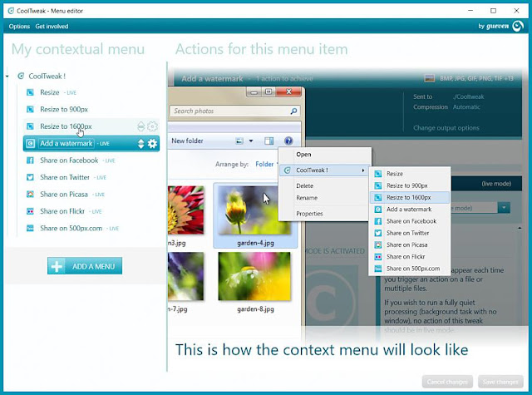Click the Add a watermark header title

point(212,79)
